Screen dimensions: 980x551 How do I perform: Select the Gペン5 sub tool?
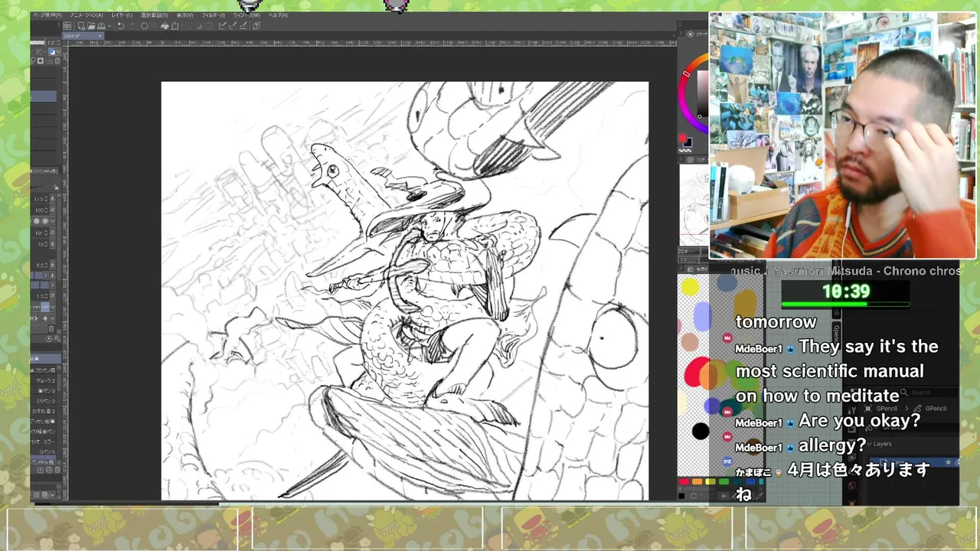[47, 452]
